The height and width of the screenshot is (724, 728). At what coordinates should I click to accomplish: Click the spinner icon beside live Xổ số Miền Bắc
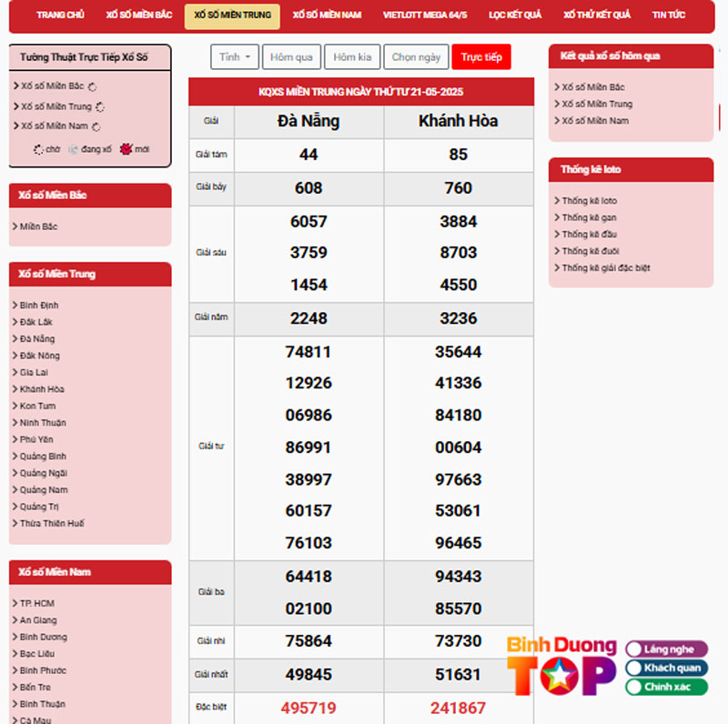pos(92,86)
